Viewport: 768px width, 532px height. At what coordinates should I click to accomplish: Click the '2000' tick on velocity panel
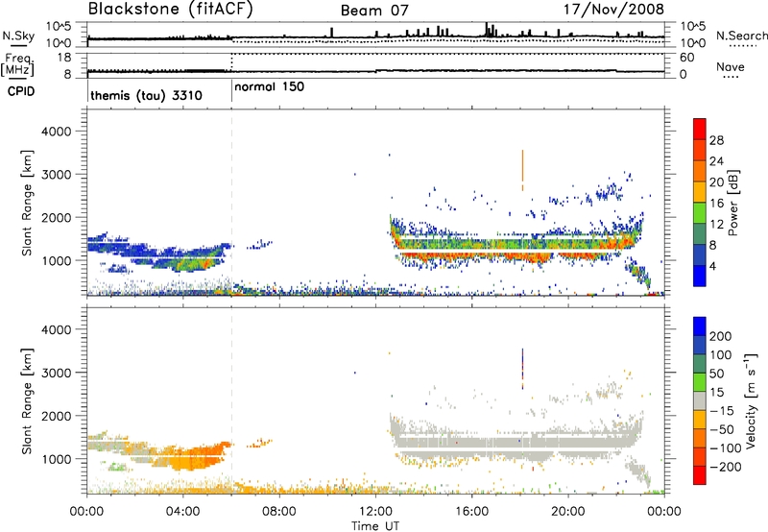[x=57, y=416]
